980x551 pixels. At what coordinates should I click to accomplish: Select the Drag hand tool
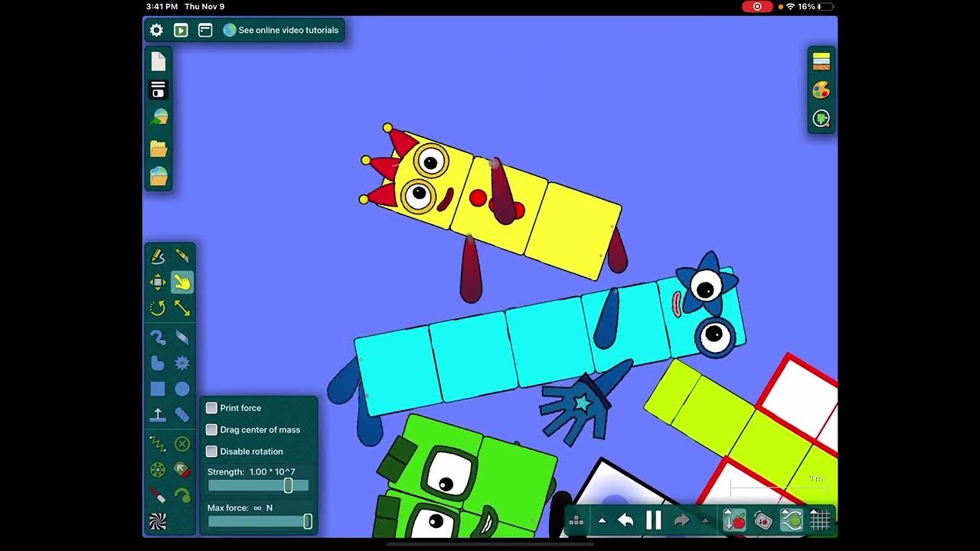point(182,282)
